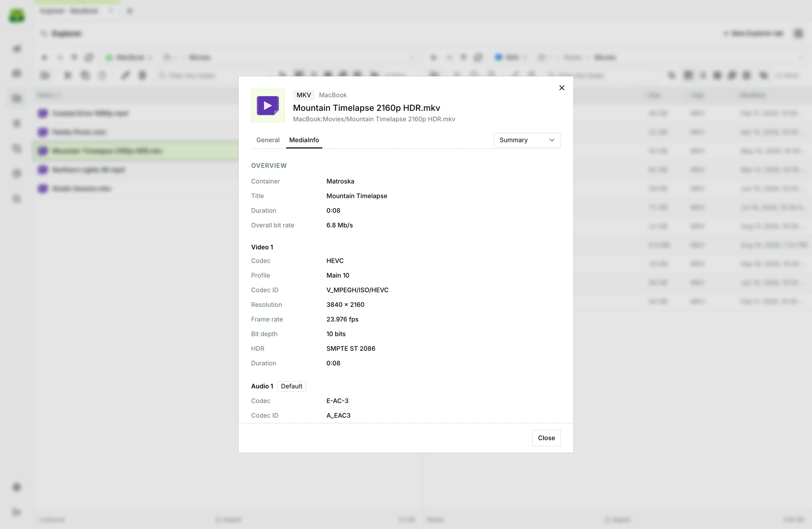Screen dimensions: 812x529
Task: Open the Summary view dropdown
Action: [527, 140]
